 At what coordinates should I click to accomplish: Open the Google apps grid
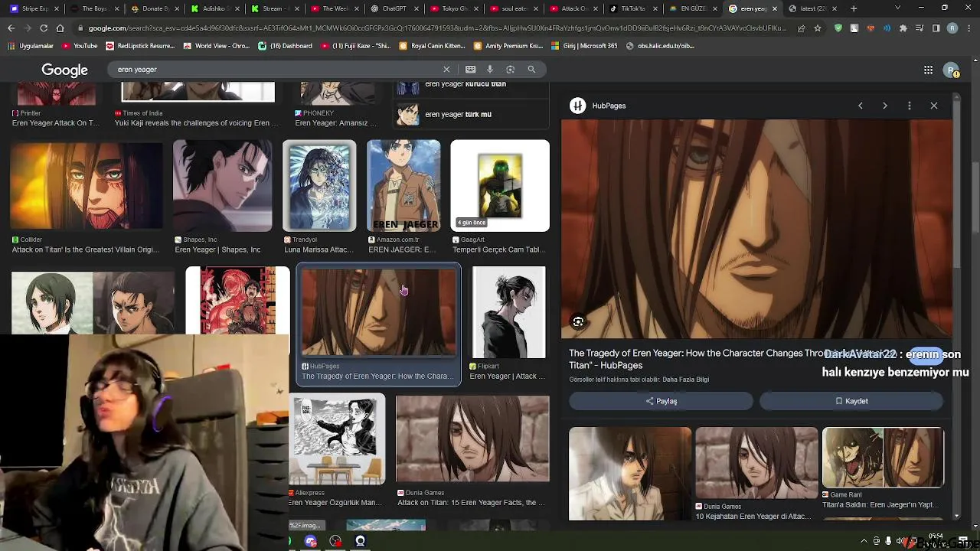[928, 70]
